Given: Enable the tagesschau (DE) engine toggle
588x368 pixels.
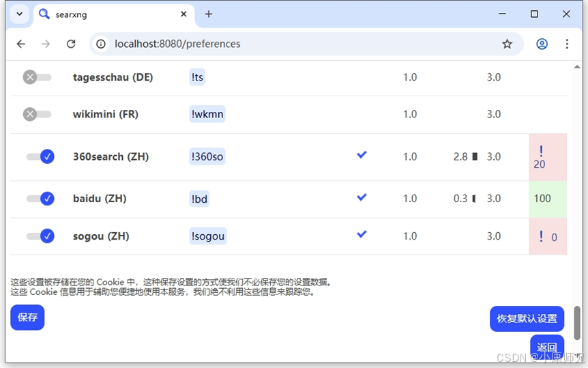Looking at the screenshot, I should pos(37,77).
